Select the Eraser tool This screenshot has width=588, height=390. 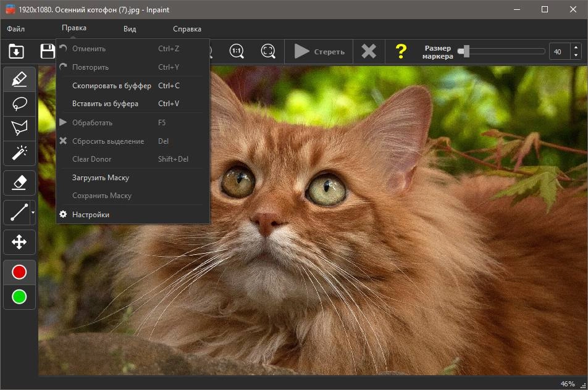(x=19, y=183)
